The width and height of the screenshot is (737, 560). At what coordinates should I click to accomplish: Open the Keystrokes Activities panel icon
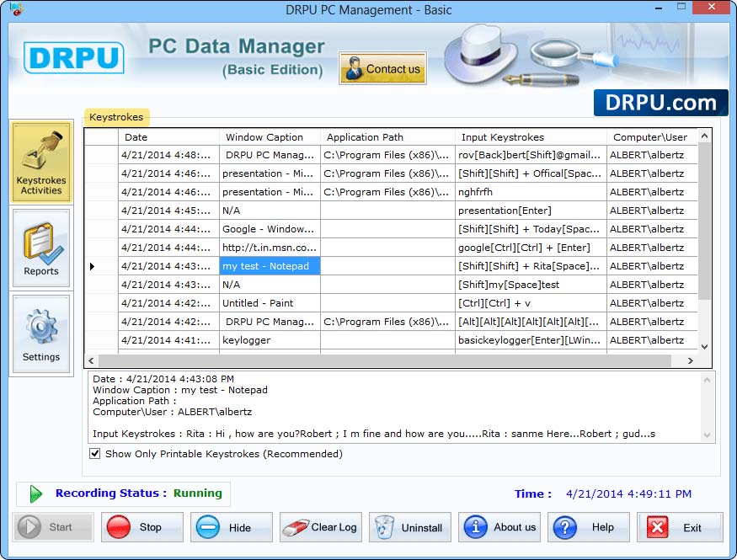41,163
